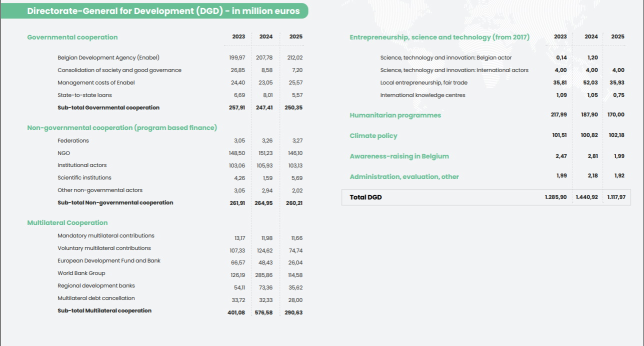Select the green "Governmental cooperation" section heading
The width and height of the screenshot is (644, 346).
coord(72,37)
